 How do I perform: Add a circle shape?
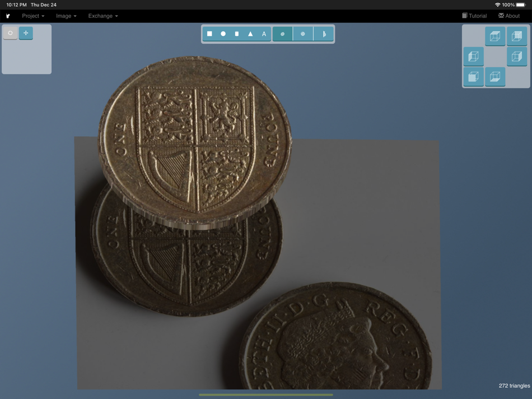click(223, 34)
